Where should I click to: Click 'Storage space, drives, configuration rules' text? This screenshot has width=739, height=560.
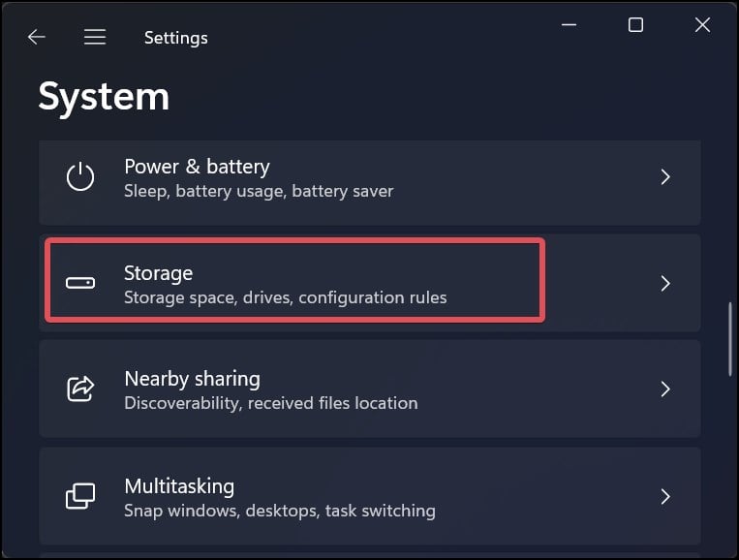tap(285, 297)
